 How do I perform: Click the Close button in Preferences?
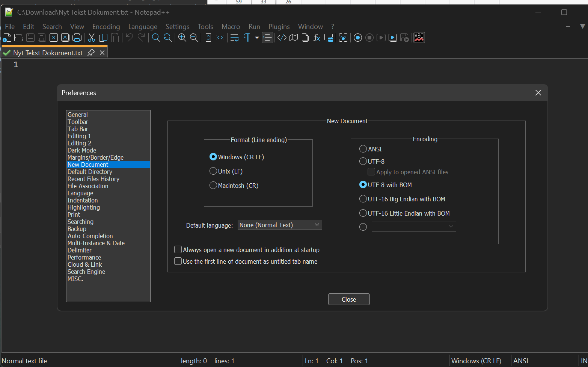pos(349,299)
